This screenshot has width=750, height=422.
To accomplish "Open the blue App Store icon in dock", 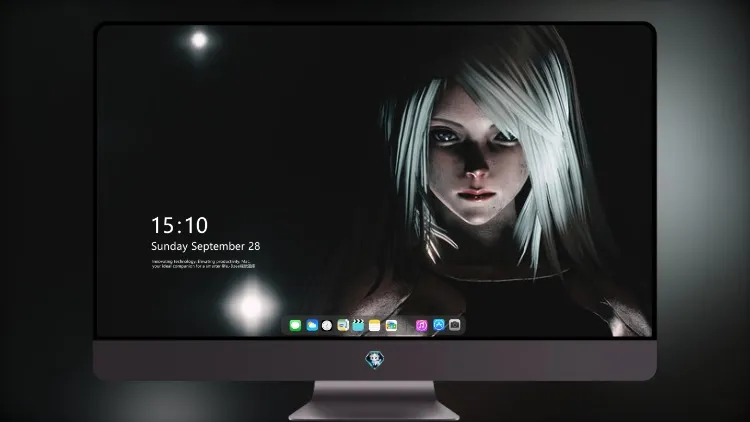I will click(439, 325).
